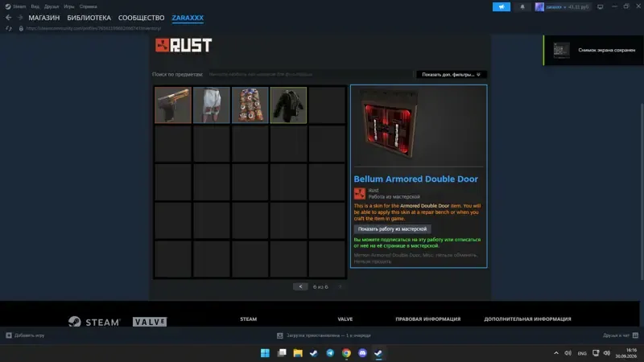This screenshot has height=362, width=644.
Task: Open the VALVE footer heading link
Action: click(345, 319)
